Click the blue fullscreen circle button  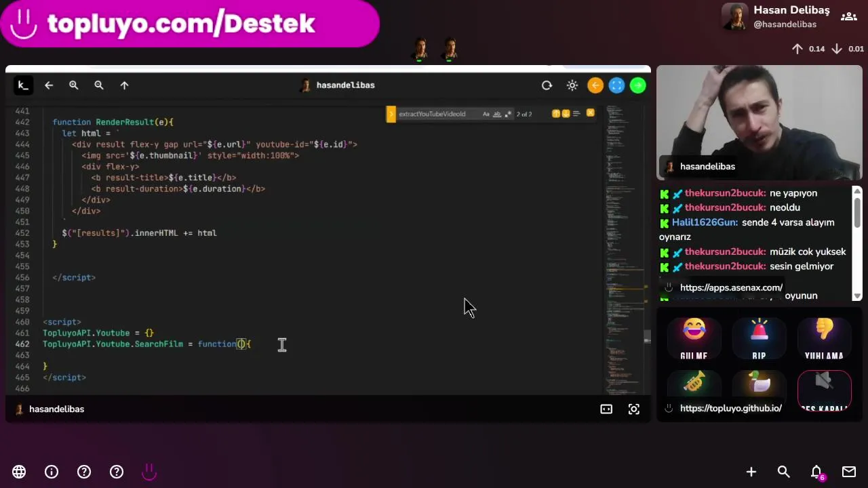click(616, 85)
